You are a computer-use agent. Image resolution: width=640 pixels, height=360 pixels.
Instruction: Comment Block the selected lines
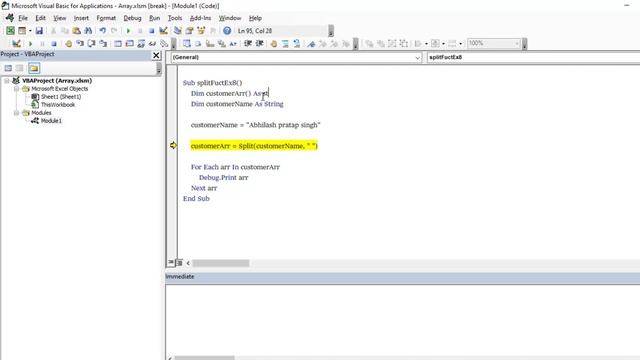coord(285,43)
